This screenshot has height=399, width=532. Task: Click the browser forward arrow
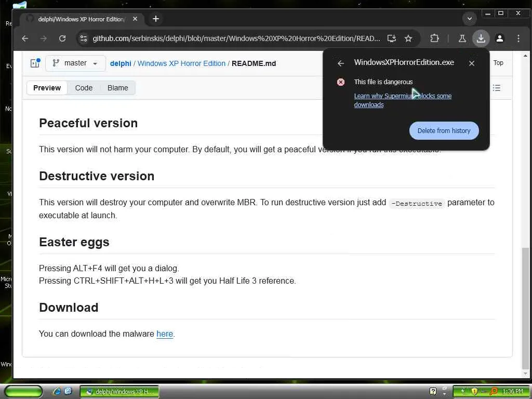[x=44, y=38]
